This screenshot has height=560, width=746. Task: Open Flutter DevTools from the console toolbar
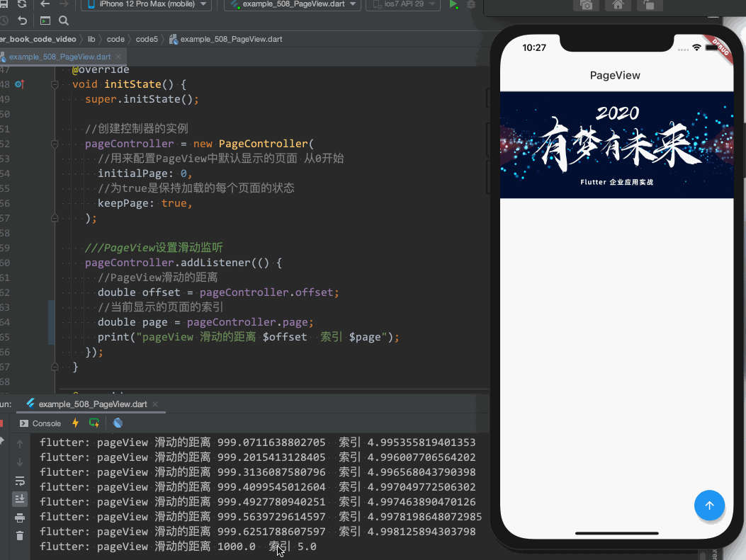pos(118,423)
